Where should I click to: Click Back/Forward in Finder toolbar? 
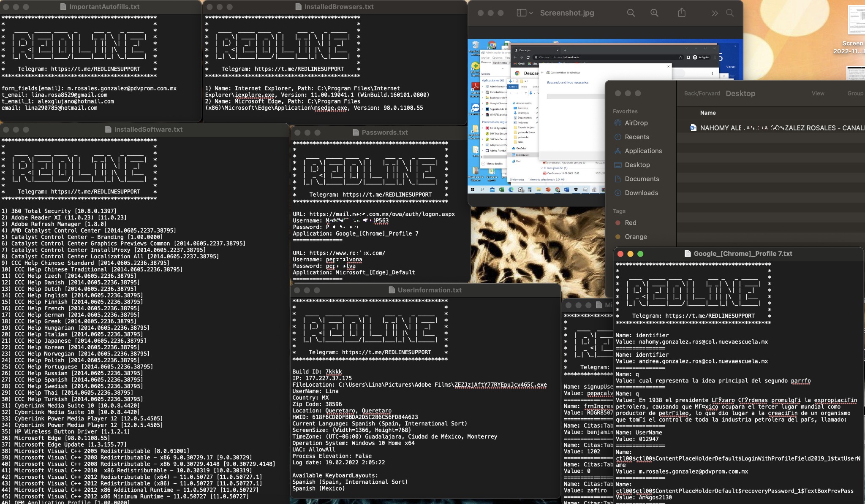click(x=702, y=93)
